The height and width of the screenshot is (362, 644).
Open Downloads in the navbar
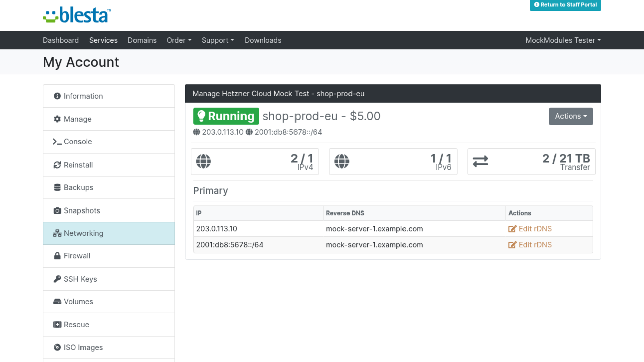[x=263, y=40]
